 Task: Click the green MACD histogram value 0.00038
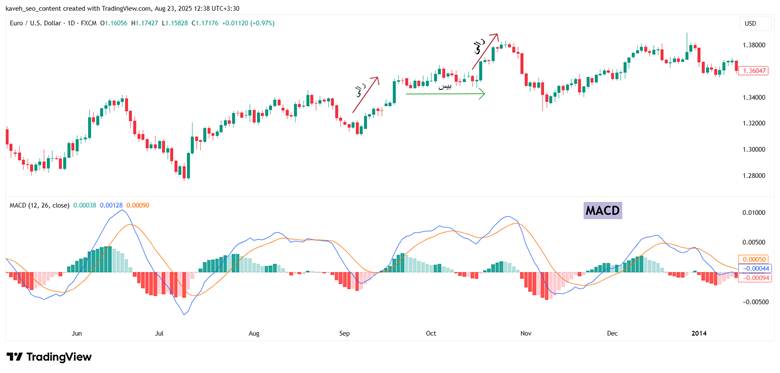pos(84,204)
